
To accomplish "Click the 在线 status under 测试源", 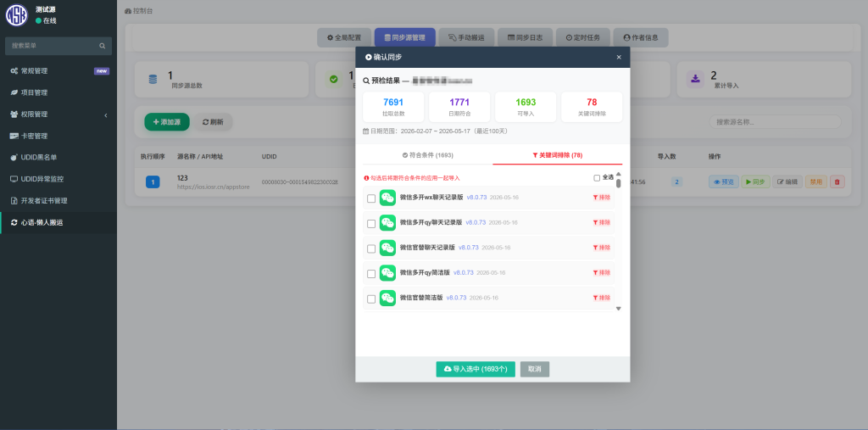I will click(x=46, y=20).
